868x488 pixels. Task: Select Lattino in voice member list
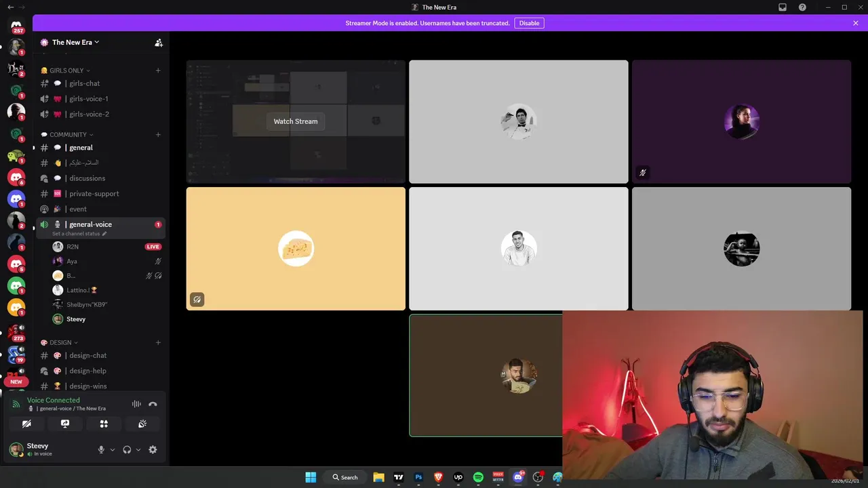tap(107, 290)
